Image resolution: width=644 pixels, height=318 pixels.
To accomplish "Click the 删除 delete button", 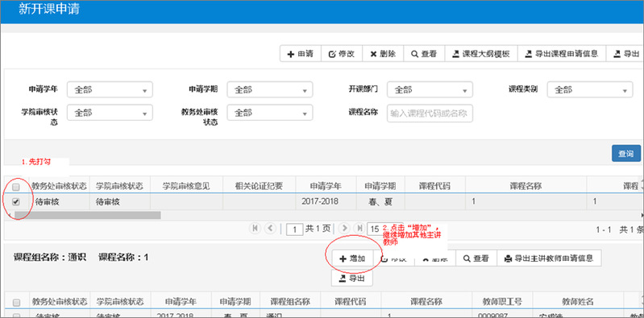I will coord(383,54).
